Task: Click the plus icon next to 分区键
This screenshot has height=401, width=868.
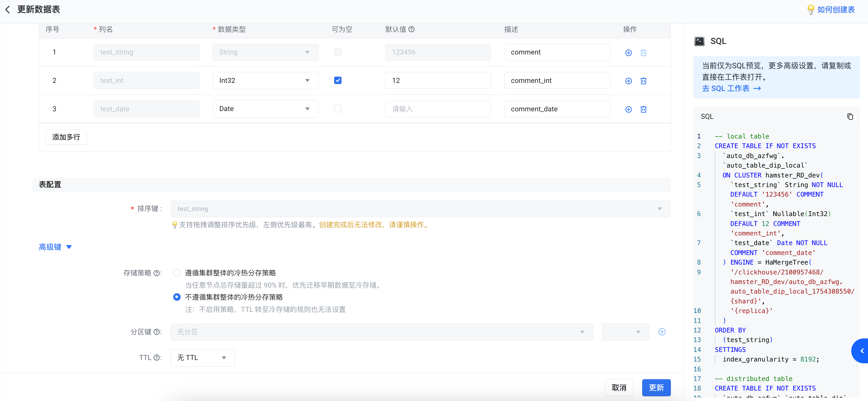Action: point(662,332)
